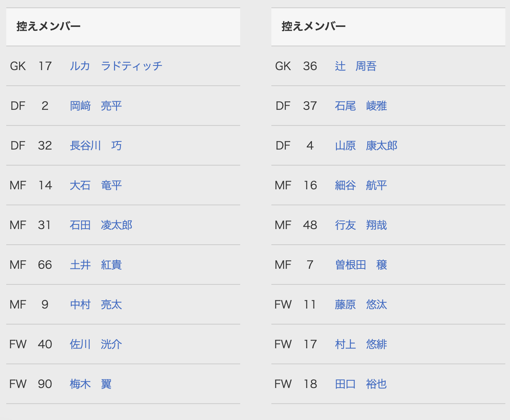Click left 控えメンバー section header

[49, 26]
